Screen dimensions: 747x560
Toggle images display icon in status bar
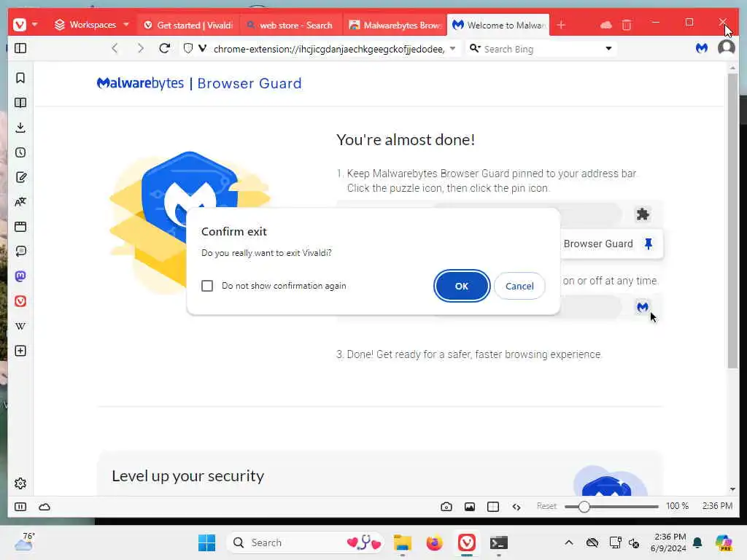point(470,507)
